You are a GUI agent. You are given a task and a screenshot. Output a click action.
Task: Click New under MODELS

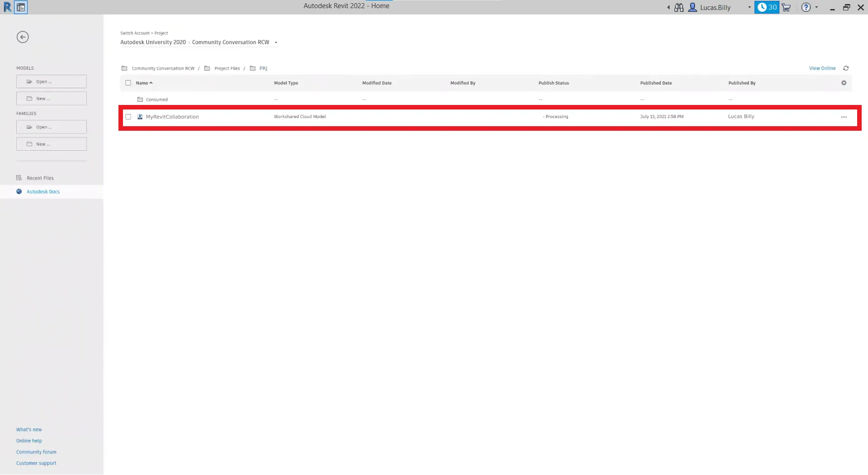[52, 99]
